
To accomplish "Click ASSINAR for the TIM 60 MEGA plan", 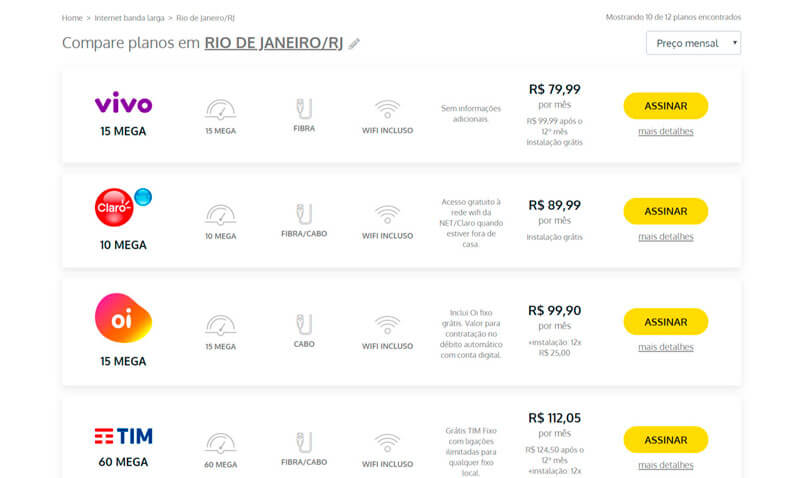I will click(666, 440).
